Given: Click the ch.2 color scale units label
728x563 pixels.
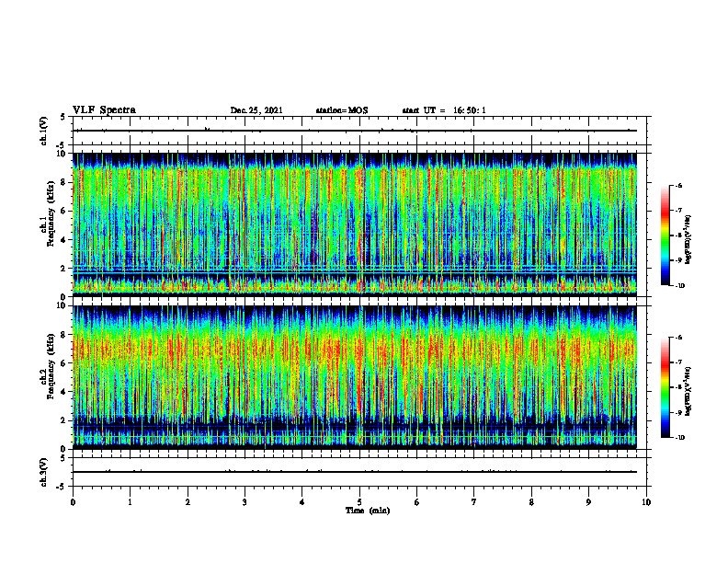Looking at the screenshot, I should pos(688,392).
